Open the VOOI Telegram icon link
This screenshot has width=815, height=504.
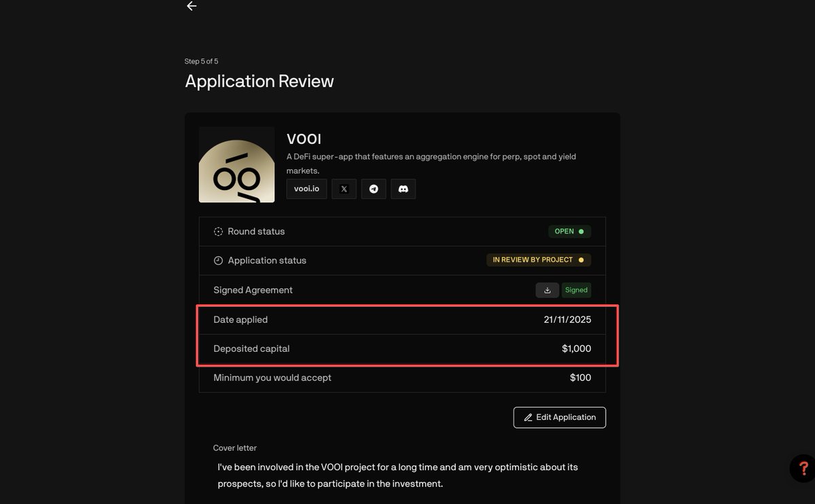tap(374, 189)
